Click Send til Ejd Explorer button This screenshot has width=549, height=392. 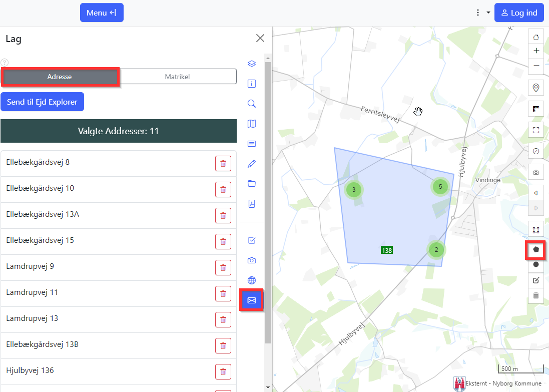[42, 102]
